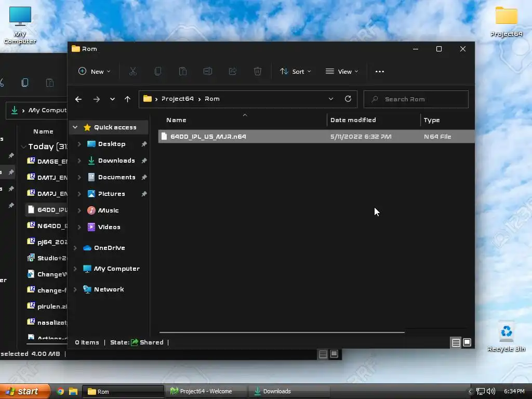
Task: Expand My Computer tree node
Action: (x=75, y=269)
